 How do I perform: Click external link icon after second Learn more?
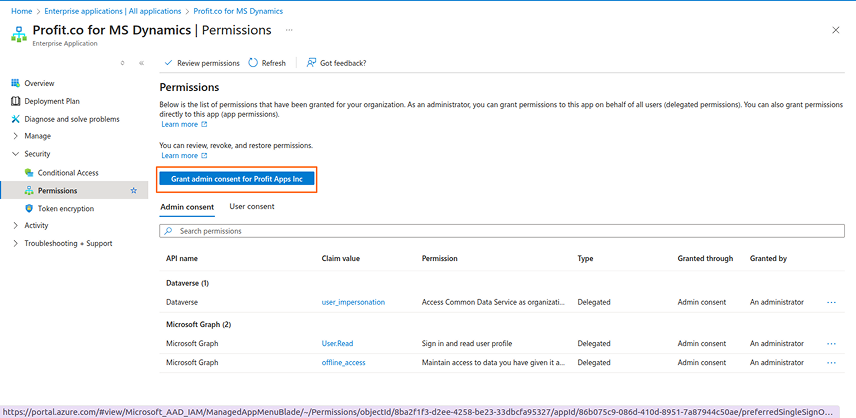point(204,156)
